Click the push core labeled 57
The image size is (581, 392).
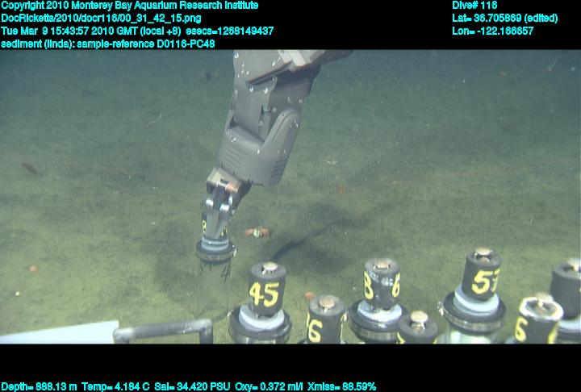click(483, 284)
